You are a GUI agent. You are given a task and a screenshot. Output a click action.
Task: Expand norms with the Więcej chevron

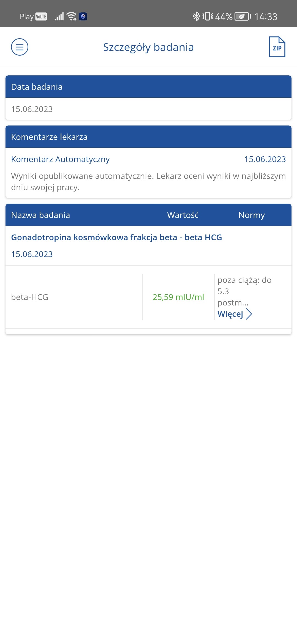click(249, 314)
